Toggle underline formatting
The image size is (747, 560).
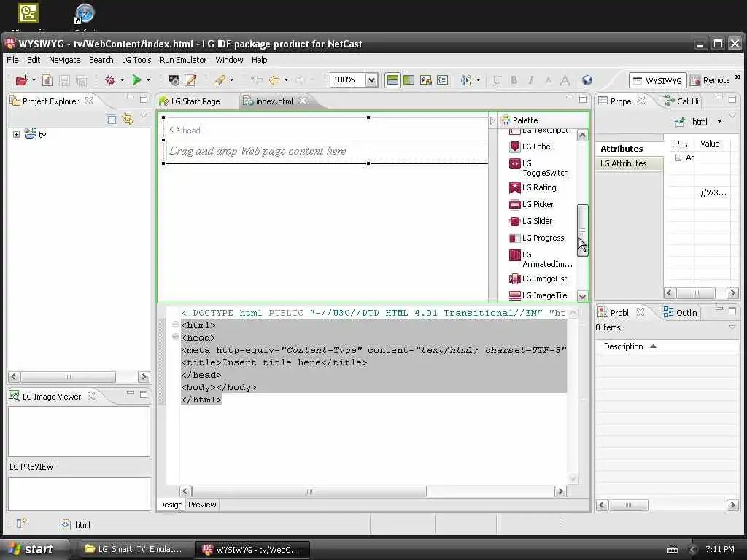[498, 80]
